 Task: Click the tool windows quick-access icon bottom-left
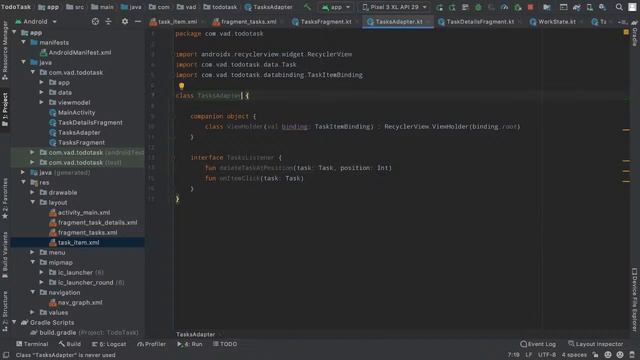tap(6, 355)
